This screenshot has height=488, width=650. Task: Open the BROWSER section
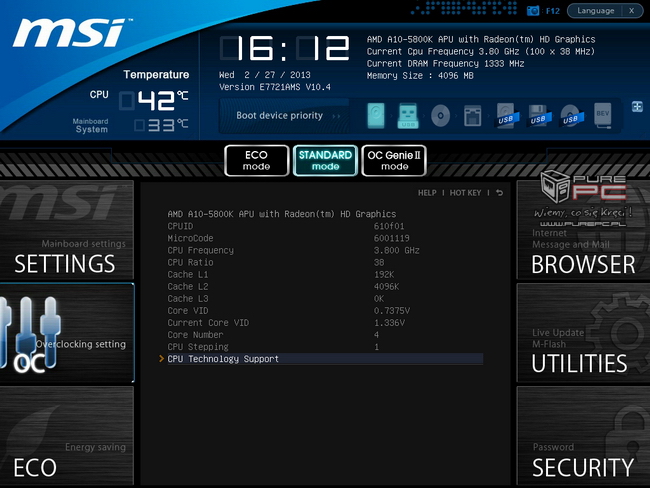pos(583,229)
